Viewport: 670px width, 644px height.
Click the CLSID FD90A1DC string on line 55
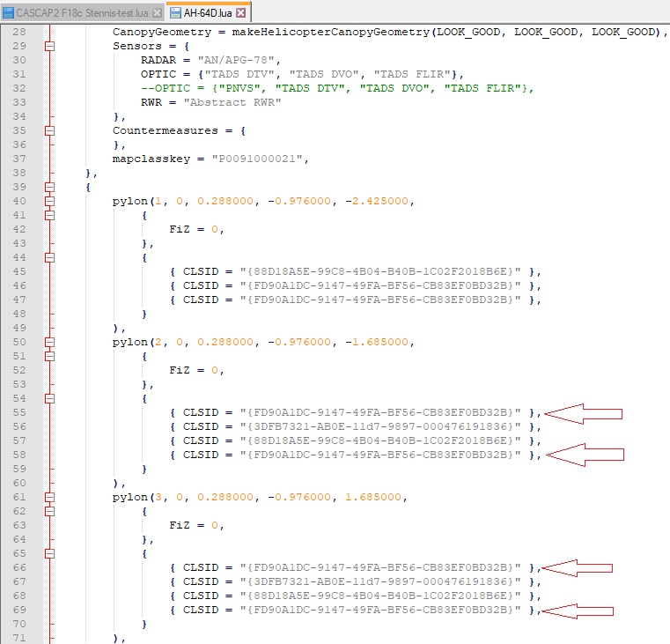click(380, 412)
